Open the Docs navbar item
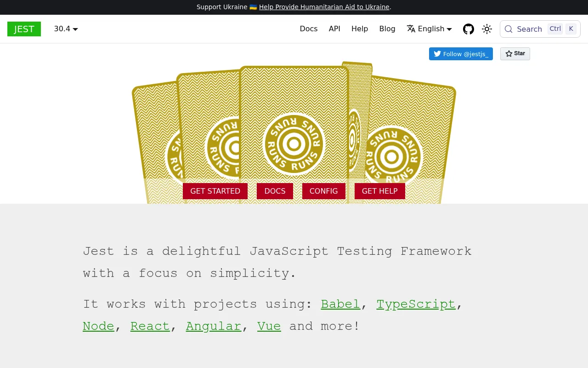588x368 pixels. pos(309,29)
